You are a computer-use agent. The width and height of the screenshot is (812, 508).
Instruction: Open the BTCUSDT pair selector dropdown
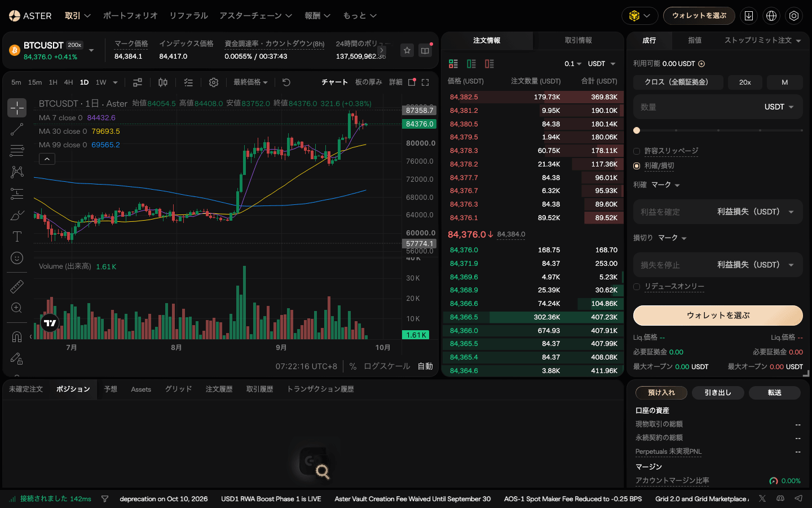point(91,50)
